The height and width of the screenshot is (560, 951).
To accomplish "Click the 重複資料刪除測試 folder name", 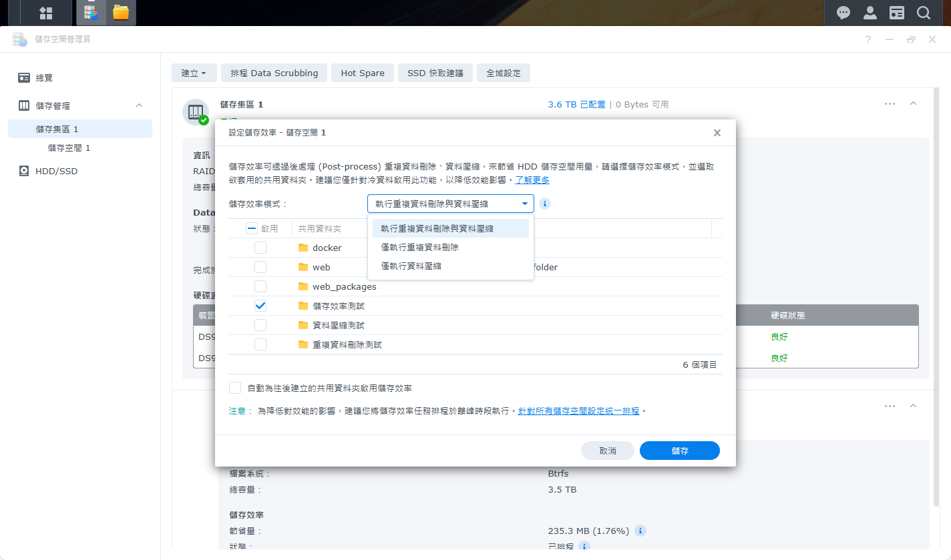I will (x=347, y=344).
